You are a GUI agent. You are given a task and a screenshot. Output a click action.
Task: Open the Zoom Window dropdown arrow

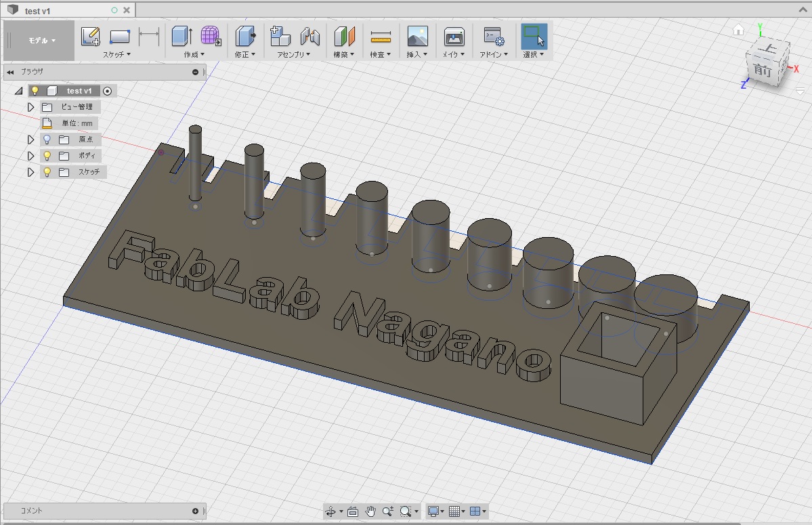(x=416, y=512)
